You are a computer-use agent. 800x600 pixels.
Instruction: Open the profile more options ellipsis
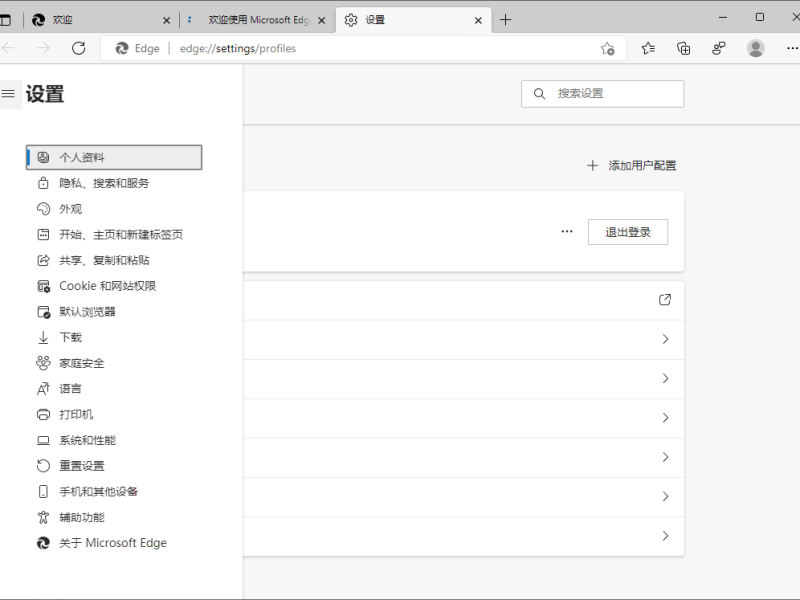pos(567,231)
